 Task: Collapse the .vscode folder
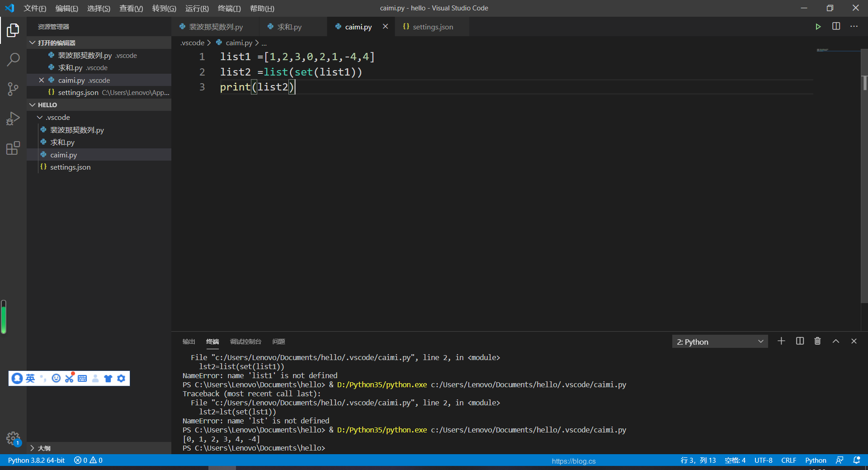(x=40, y=117)
